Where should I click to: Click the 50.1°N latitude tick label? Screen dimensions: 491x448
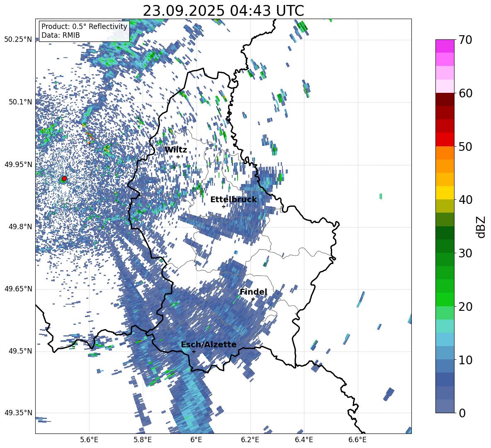[21, 102]
